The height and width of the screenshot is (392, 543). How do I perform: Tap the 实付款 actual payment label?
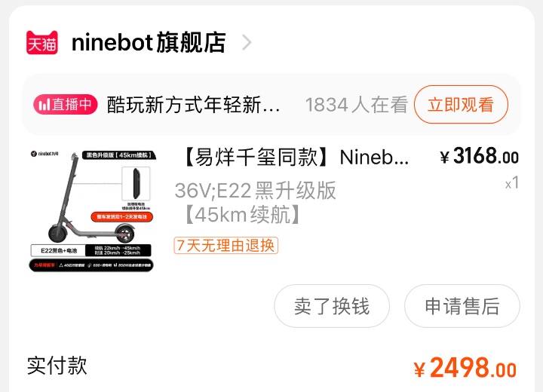click(x=57, y=366)
